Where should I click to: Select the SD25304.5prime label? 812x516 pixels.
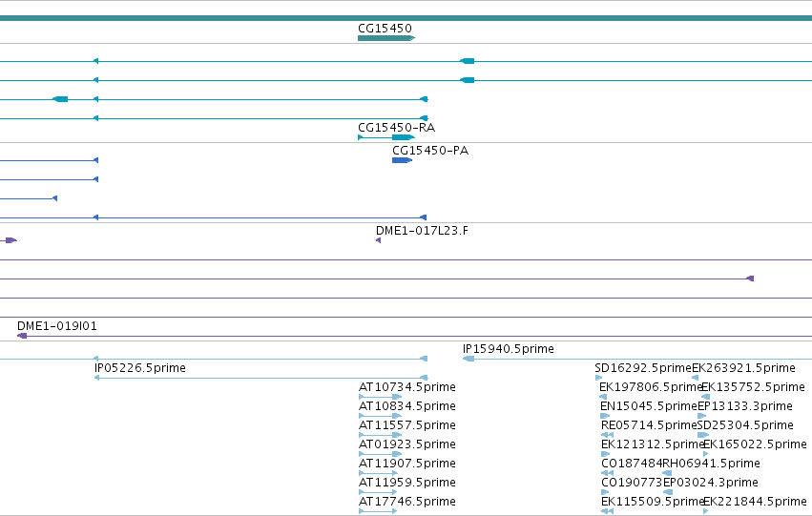pyautogui.click(x=745, y=425)
